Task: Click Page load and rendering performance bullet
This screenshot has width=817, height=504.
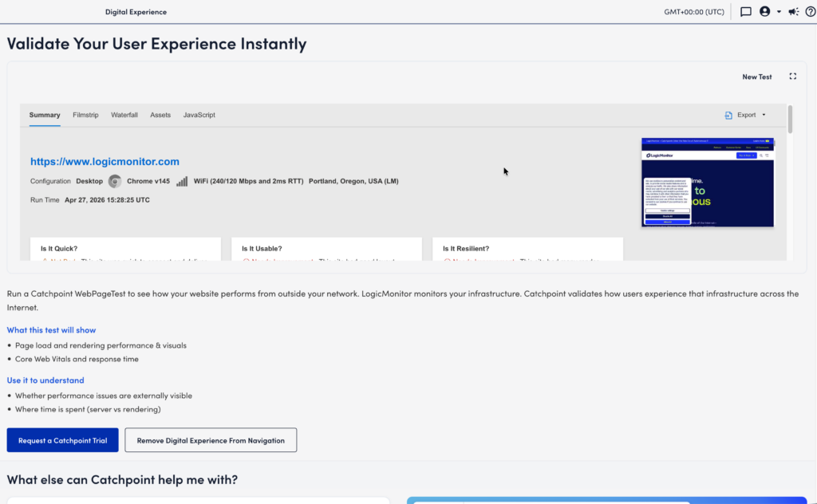Action: (101, 345)
